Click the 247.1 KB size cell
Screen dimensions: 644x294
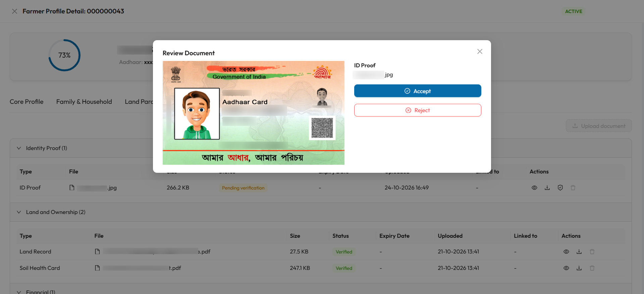[x=300, y=268]
